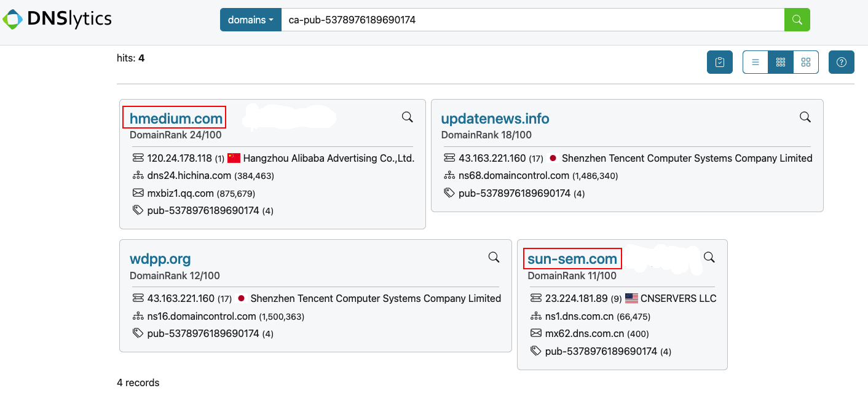Open the help question mark icon
The width and height of the screenshot is (868, 396).
click(x=841, y=62)
